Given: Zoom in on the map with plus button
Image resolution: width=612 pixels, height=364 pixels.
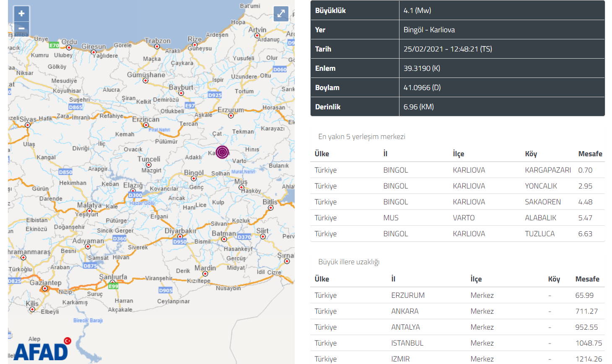Looking at the screenshot, I should (21, 13).
